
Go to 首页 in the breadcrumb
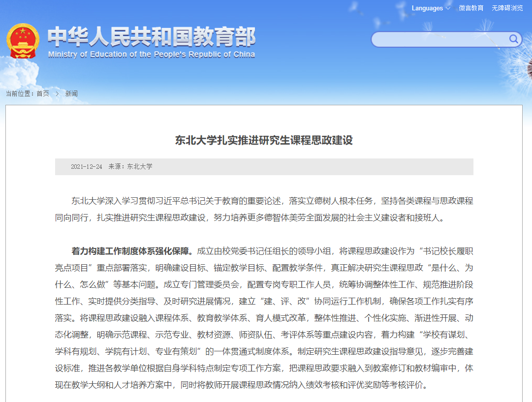point(43,93)
